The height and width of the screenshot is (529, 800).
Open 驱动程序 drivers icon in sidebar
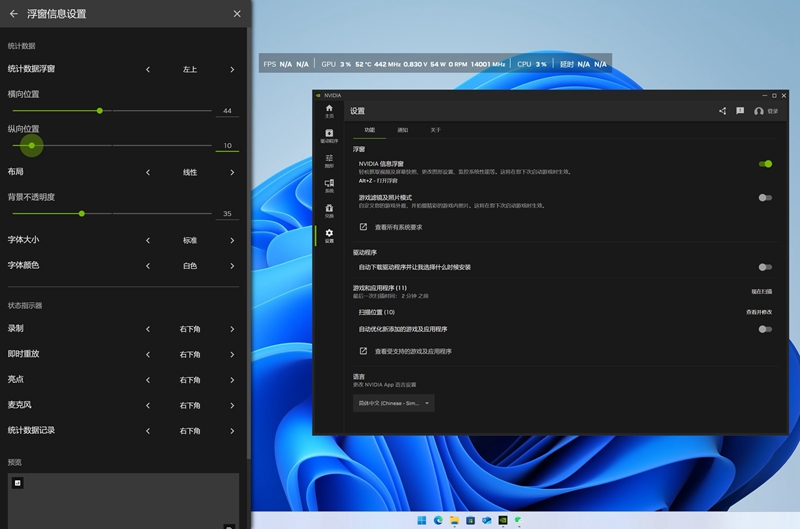coord(329,135)
